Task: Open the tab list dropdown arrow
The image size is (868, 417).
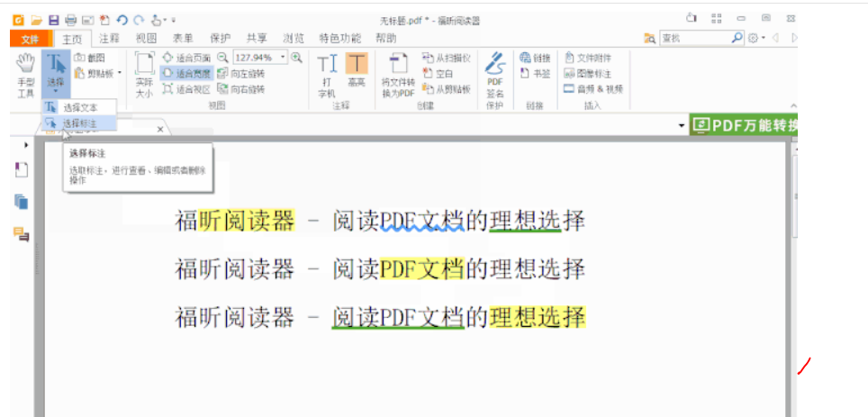Action: click(x=682, y=126)
